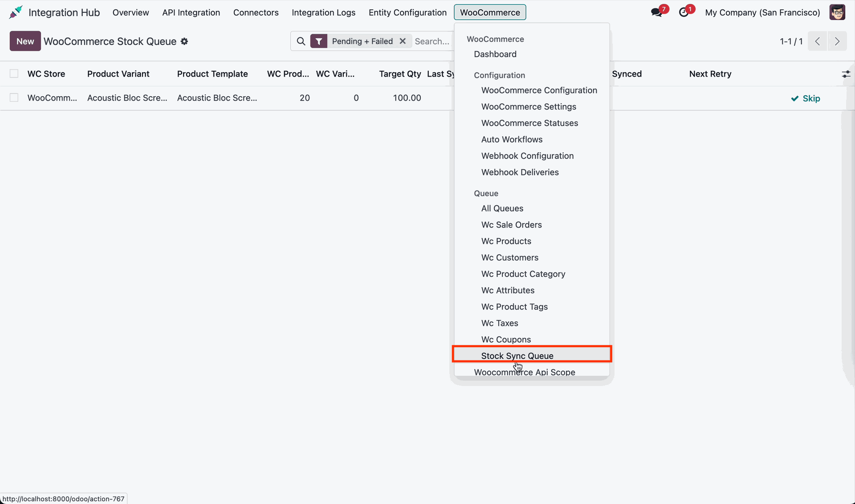This screenshot has height=504, width=855.
Task: Open the activities clock icon
Action: [x=684, y=12]
